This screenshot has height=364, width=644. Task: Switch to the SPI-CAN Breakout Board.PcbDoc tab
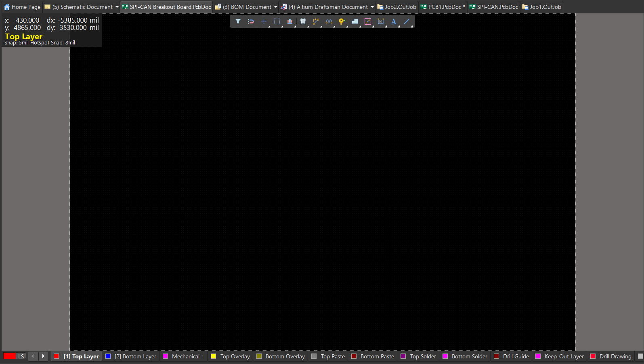point(166,7)
